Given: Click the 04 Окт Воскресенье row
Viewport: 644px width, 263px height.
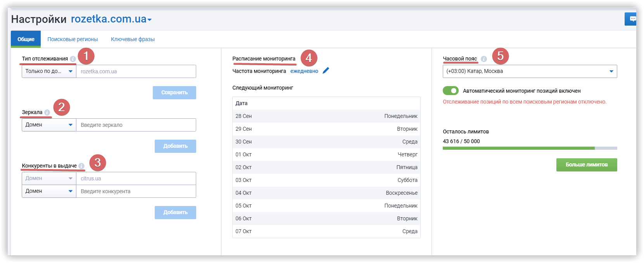Looking at the screenshot, I should click(x=326, y=193).
